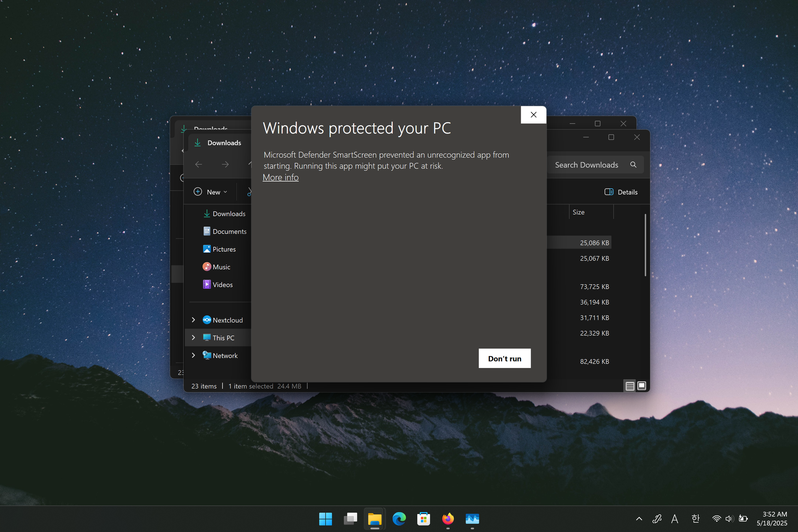Open Pictures in the navigation pane
Image resolution: width=798 pixels, height=532 pixels.
(x=220, y=249)
